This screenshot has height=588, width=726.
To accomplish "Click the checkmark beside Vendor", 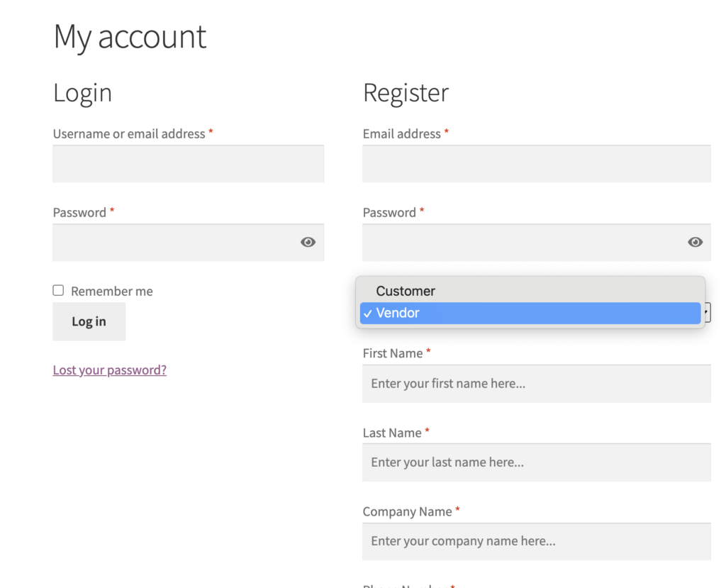I will click(x=368, y=314).
